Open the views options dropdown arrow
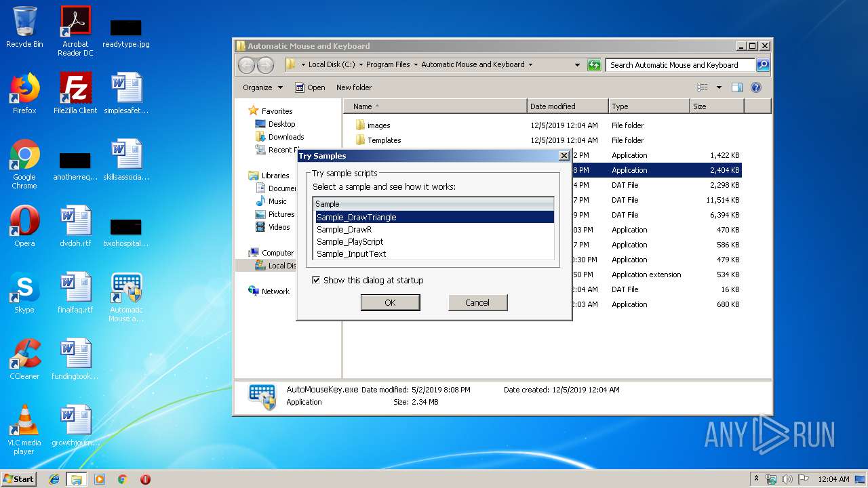 click(719, 87)
